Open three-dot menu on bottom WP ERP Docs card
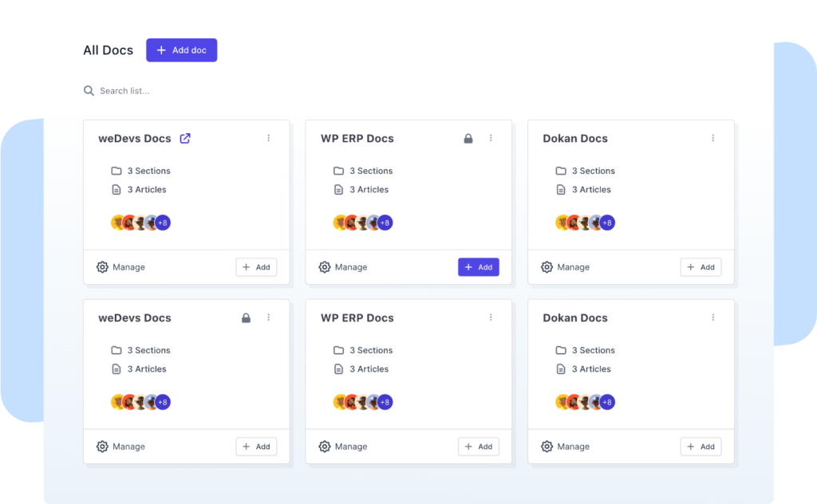 [491, 317]
